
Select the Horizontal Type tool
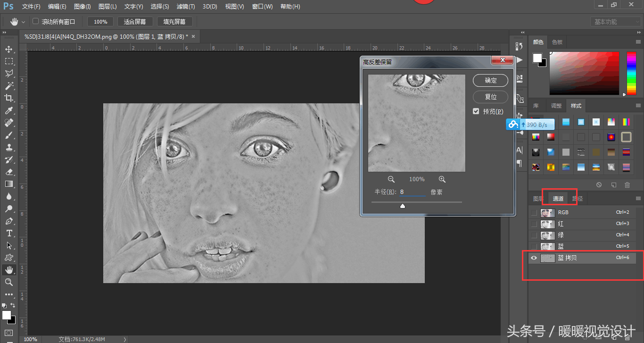[9, 233]
